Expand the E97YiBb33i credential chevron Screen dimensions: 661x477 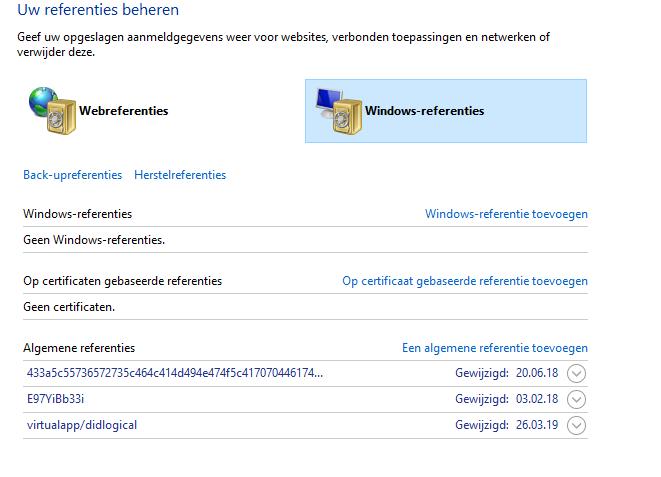(x=576, y=400)
